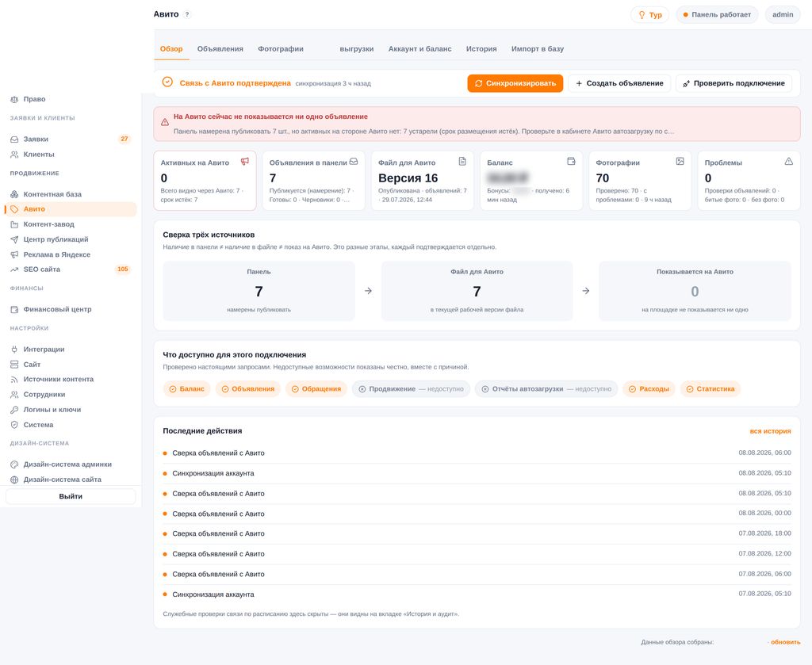The width and height of the screenshot is (812, 665).
Task: Click the Баланс capability chip
Action: 187,389
